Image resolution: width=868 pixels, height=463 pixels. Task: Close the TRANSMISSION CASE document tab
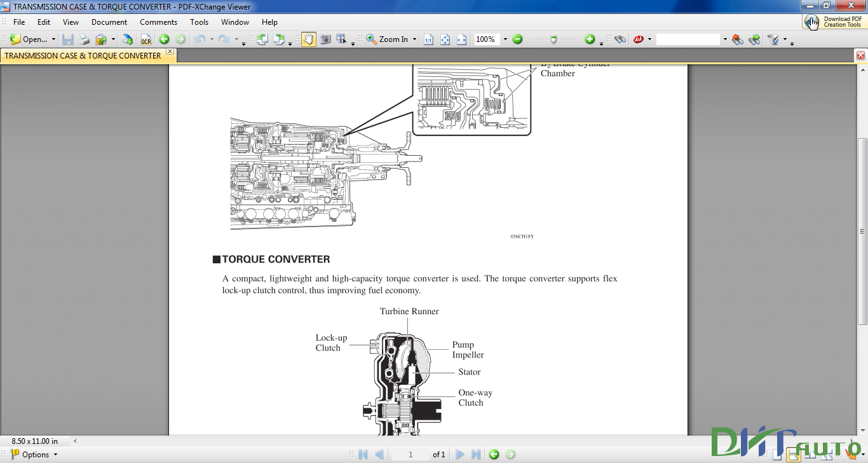pyautogui.click(x=170, y=52)
